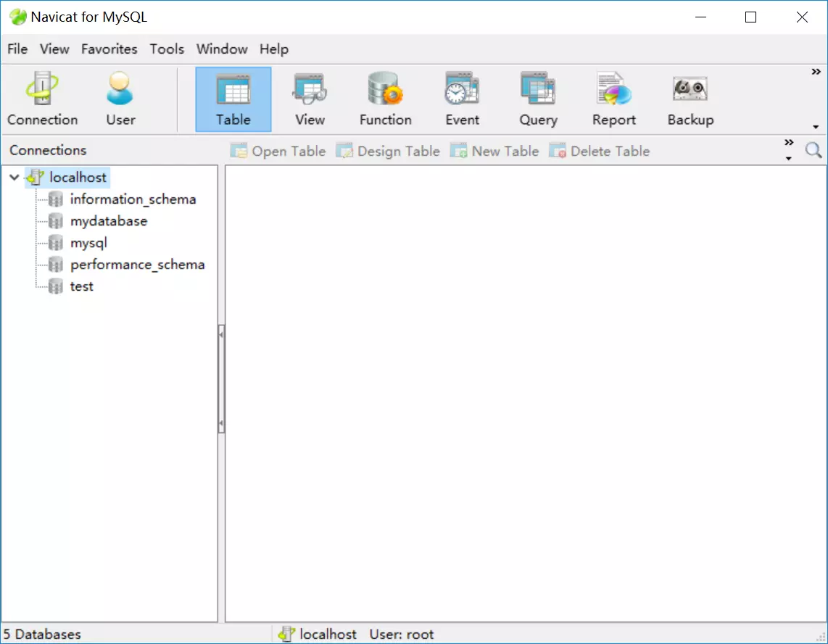The height and width of the screenshot is (644, 828).
Task: Click the localhost server icon in the tree
Action: 35,178
